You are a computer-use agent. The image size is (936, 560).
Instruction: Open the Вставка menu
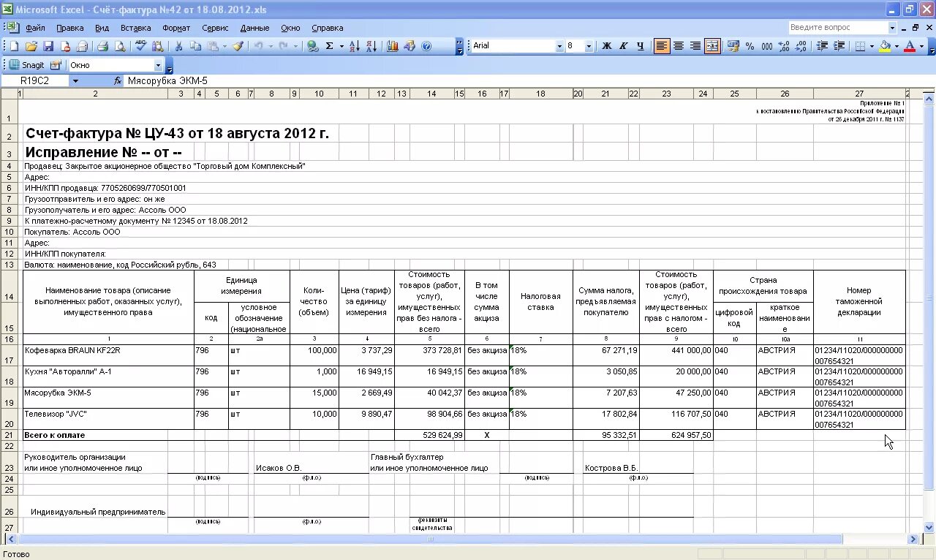136,28
